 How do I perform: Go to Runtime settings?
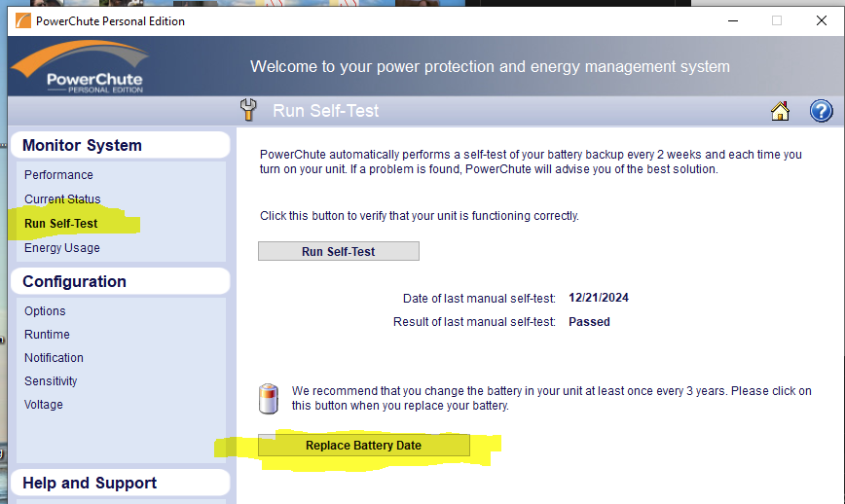(47, 335)
